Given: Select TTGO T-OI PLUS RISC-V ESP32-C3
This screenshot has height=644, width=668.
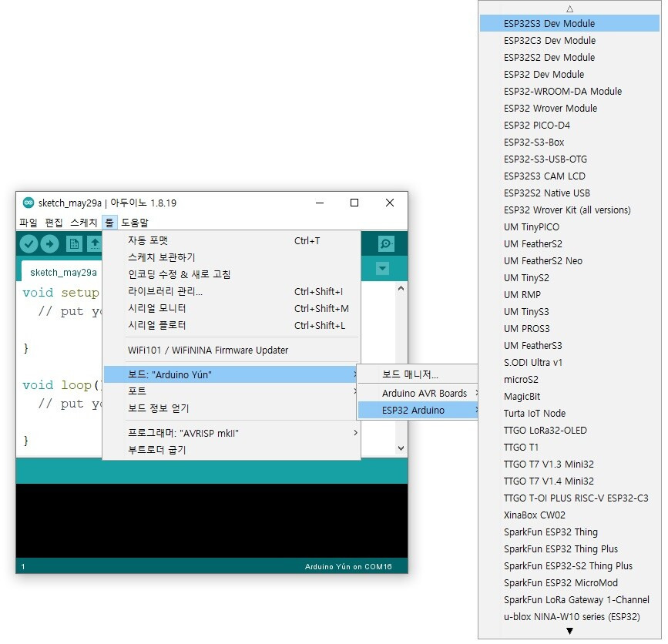Looking at the screenshot, I should click(x=569, y=498).
